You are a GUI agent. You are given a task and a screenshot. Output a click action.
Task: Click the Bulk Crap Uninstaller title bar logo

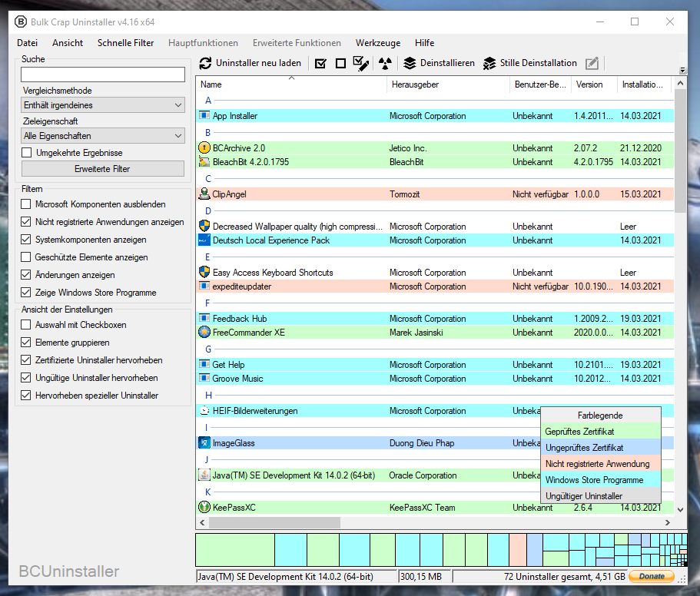point(21,22)
